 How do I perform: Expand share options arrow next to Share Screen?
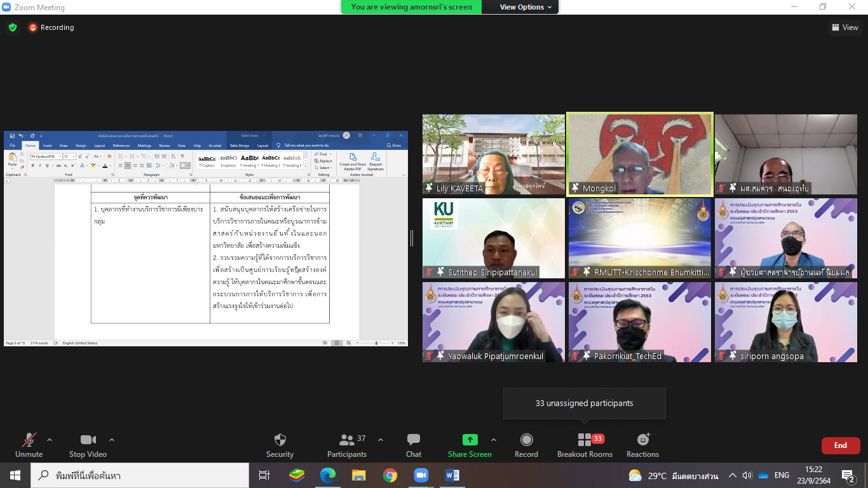coord(494,440)
